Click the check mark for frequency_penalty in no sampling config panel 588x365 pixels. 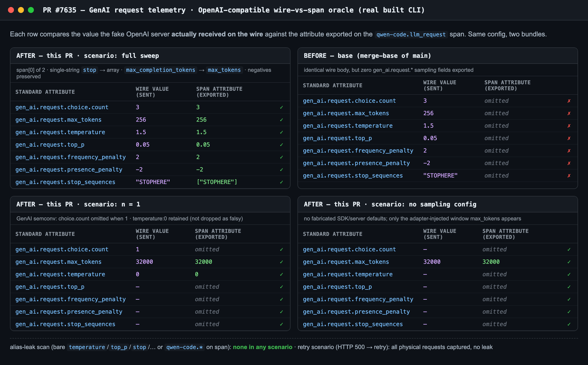click(x=569, y=299)
